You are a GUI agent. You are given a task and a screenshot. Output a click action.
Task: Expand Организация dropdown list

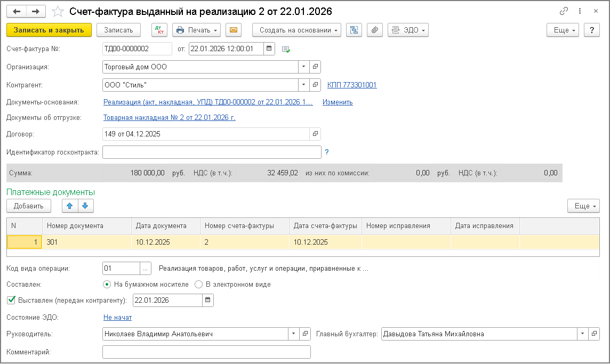(303, 67)
